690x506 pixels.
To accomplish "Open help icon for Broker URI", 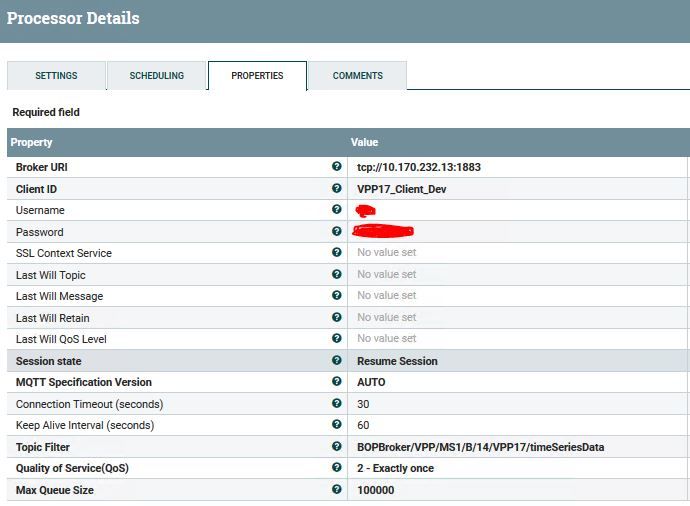I will [337, 166].
